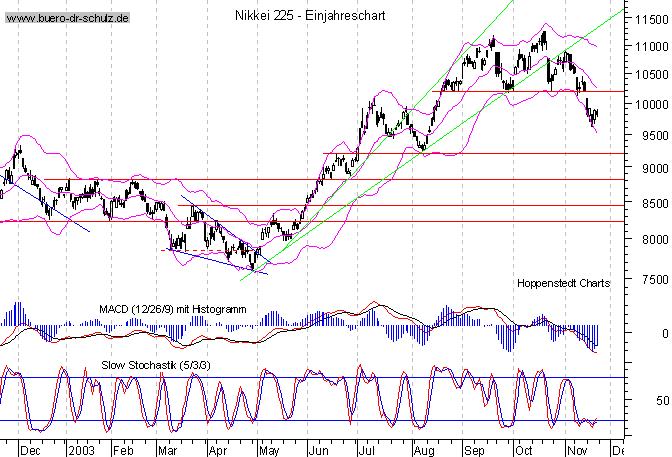Open the www.buero-dr-schulz.de link
Screen dimensions: 672x457
68,18
